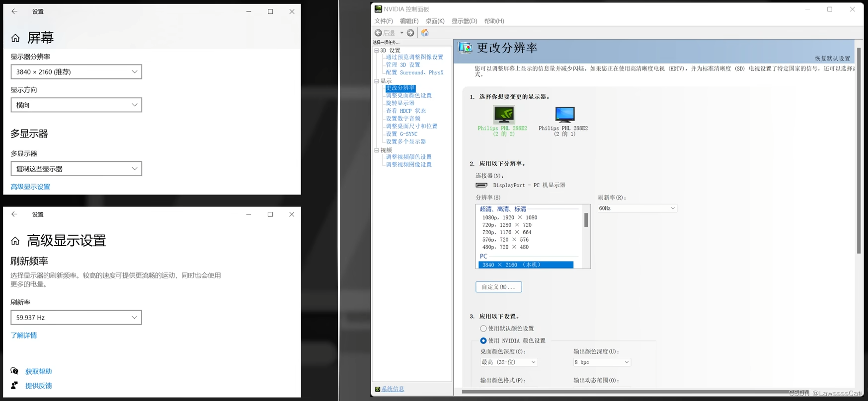The image size is (868, 401).
Task: Select 查看 HDCP 状态 tree item
Action: pos(406,111)
